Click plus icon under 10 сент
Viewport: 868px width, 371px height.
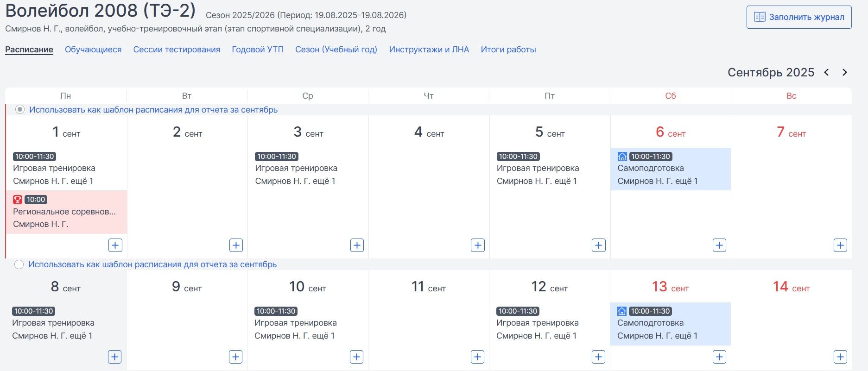point(356,357)
